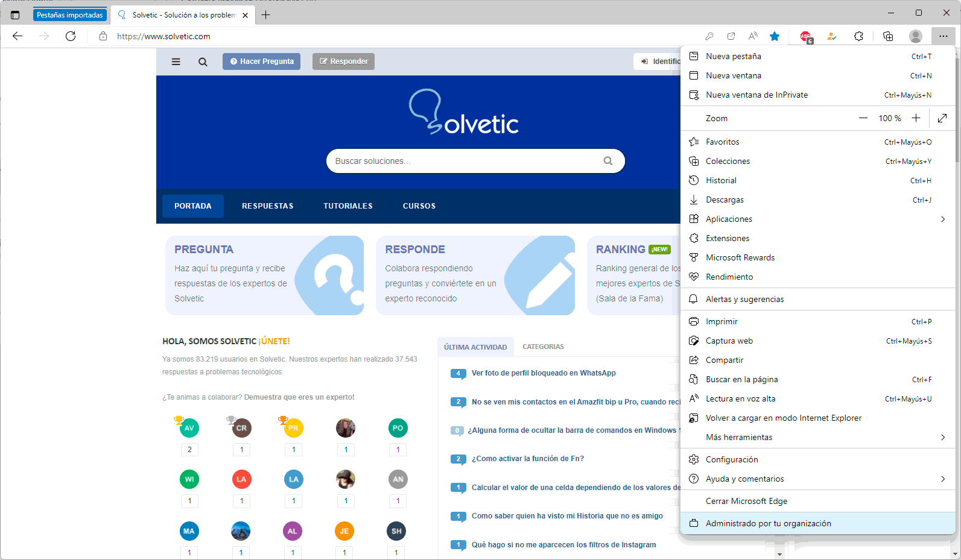Viewport: 961px width, 560px height.
Task: Close the Solvetic browser tab
Action: (x=245, y=15)
